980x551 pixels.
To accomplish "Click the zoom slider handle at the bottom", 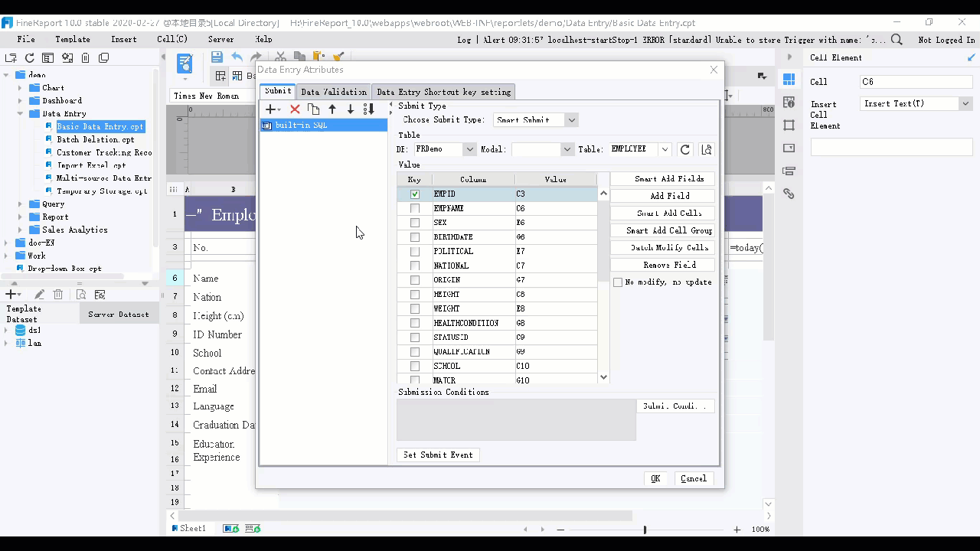I will pyautogui.click(x=645, y=530).
